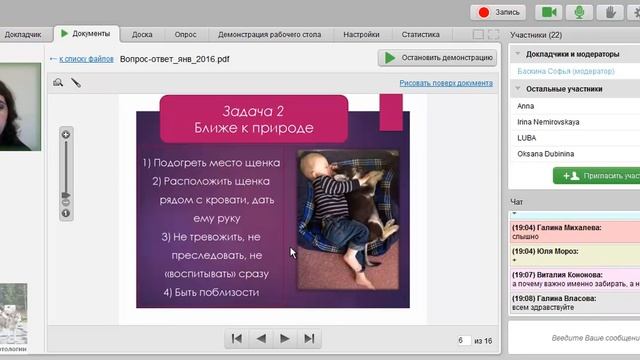Select the pointer pen tool icon
Image resolution: width=640 pixels, height=360 pixels.
coord(76,82)
